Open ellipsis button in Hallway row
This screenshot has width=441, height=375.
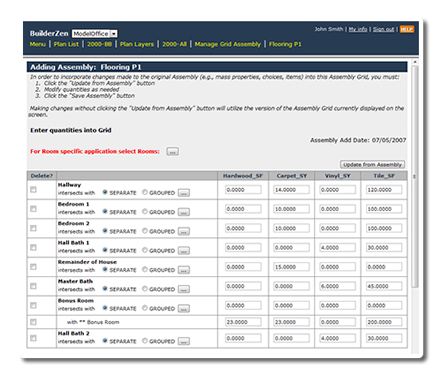[x=184, y=193]
